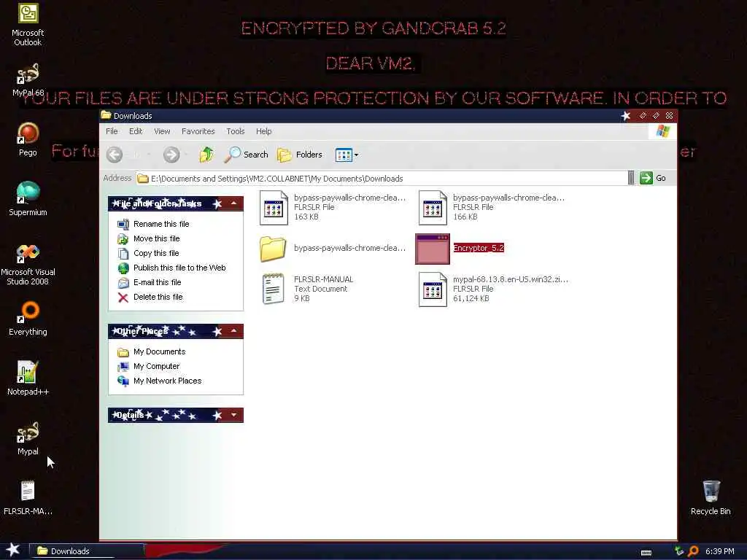The height and width of the screenshot is (560, 747).
Task: Click Publish this file to the Web
Action: tap(171, 268)
